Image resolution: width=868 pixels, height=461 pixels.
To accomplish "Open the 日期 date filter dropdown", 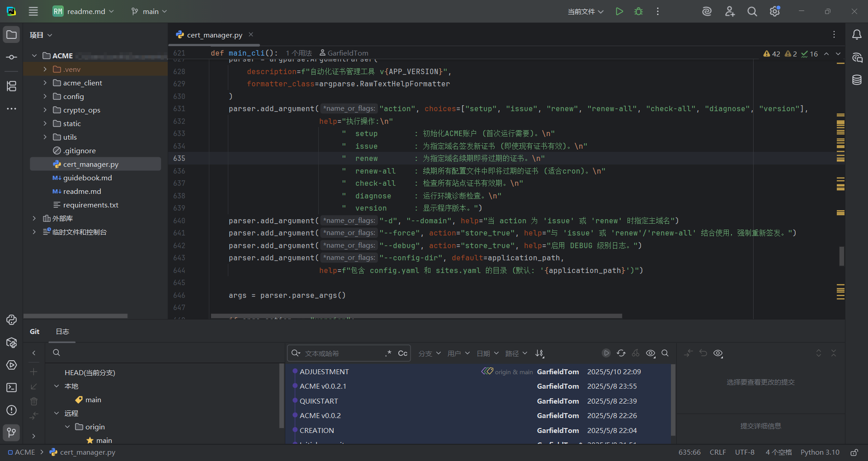I will 487,353.
